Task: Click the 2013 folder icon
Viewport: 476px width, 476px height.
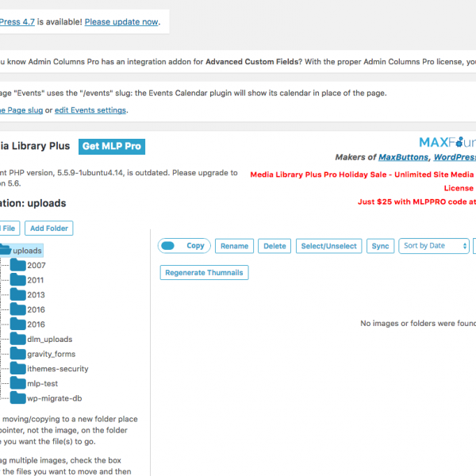Action: [x=18, y=294]
